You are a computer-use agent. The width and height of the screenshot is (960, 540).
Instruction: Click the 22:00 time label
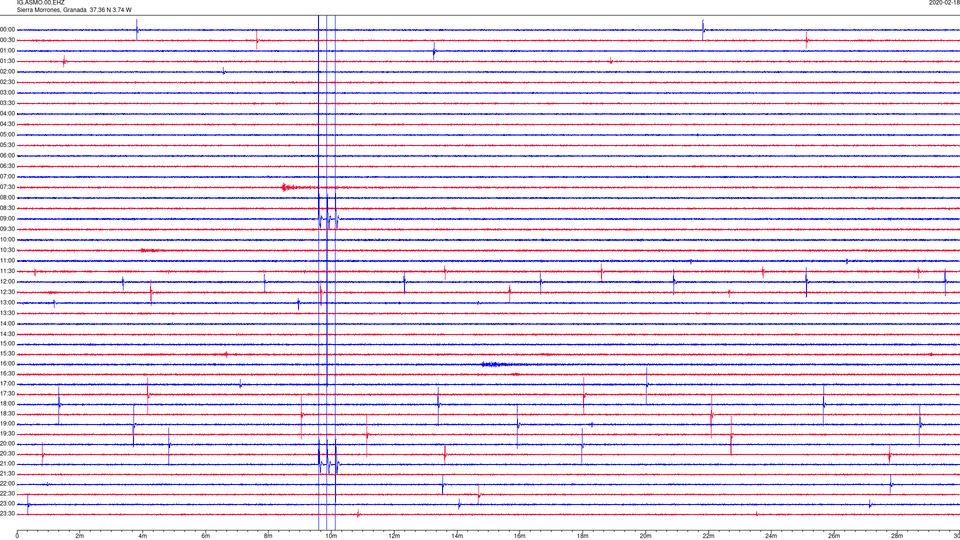coord(8,484)
